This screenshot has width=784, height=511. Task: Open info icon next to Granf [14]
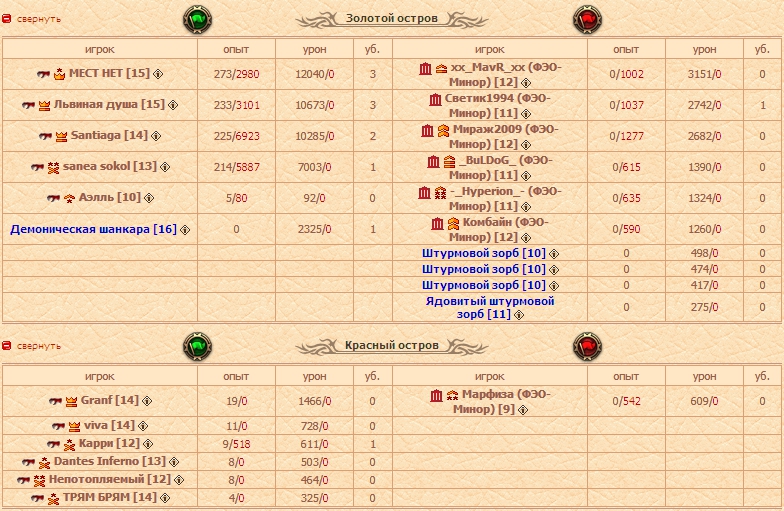pos(147,401)
